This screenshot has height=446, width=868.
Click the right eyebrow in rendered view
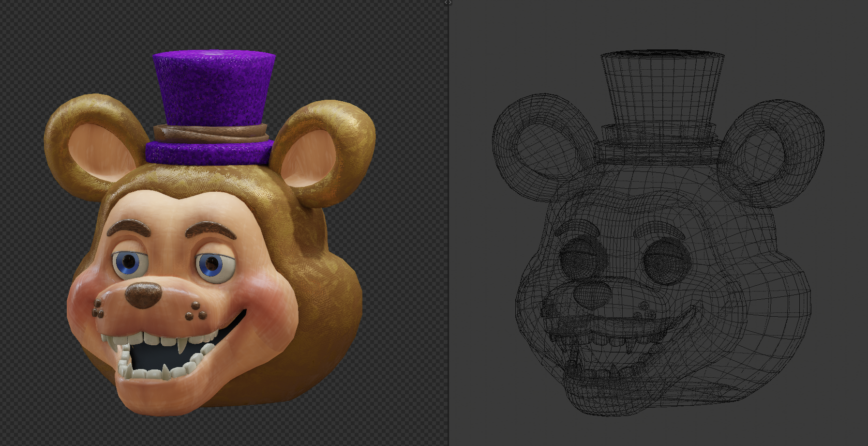pyautogui.click(x=210, y=230)
